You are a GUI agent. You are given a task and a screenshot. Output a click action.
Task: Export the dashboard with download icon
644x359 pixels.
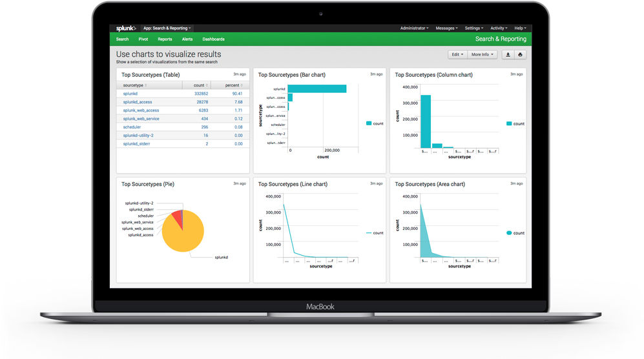coord(508,55)
